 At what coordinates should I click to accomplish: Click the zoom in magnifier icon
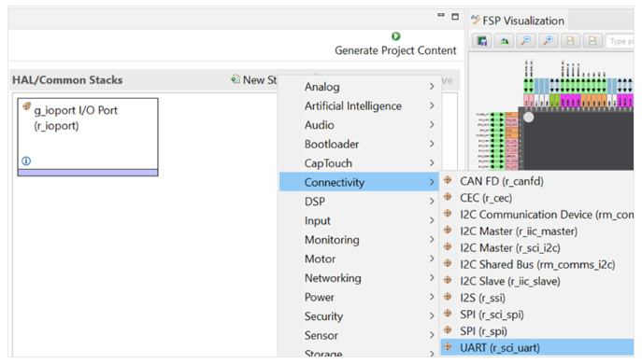pyautogui.click(x=548, y=40)
